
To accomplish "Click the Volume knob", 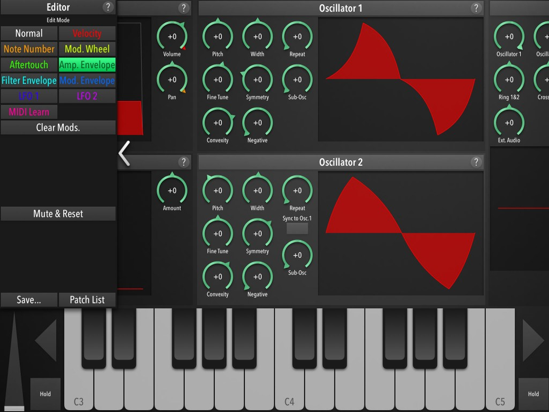I will pos(172,36).
